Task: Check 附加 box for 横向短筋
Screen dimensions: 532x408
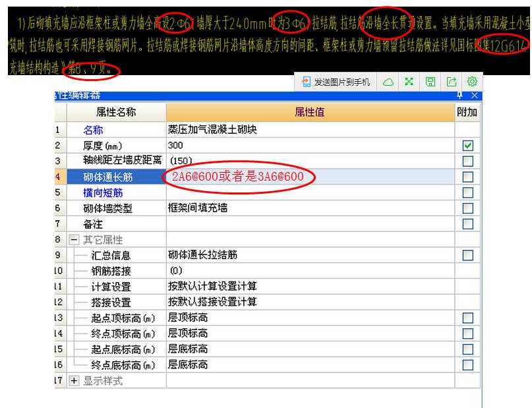Action: 468,192
